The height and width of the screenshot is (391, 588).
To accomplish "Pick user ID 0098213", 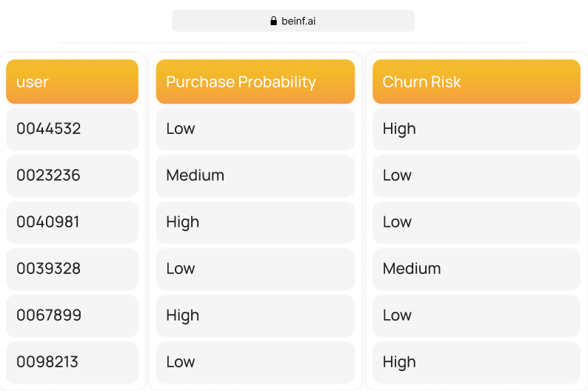I will point(72,362).
